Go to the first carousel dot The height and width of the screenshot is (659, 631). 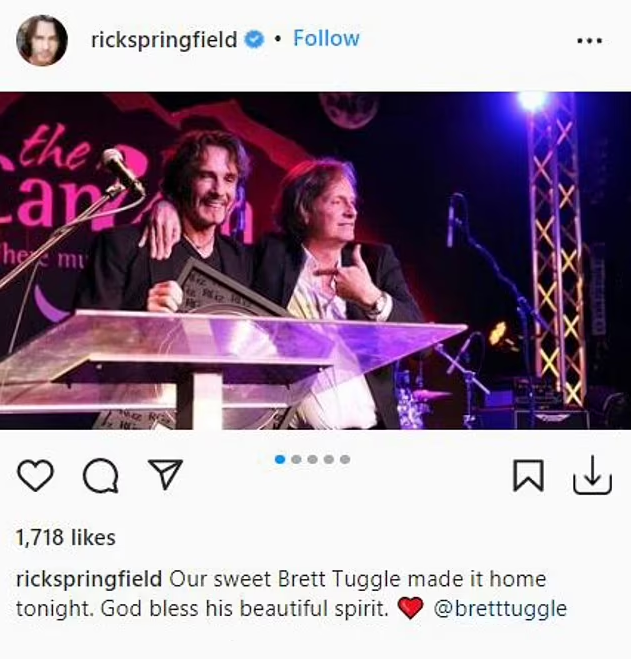[x=280, y=459]
